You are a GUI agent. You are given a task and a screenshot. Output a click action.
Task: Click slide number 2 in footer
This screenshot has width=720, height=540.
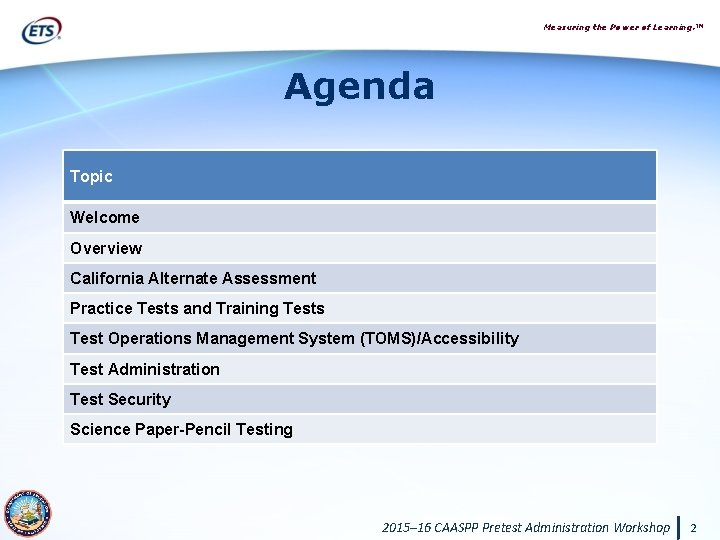pyautogui.click(x=693, y=528)
